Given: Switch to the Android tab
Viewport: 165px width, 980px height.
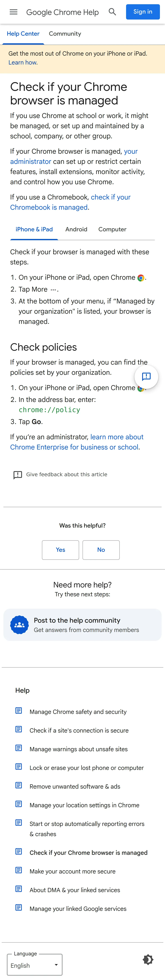Looking at the screenshot, I should 76,229.
